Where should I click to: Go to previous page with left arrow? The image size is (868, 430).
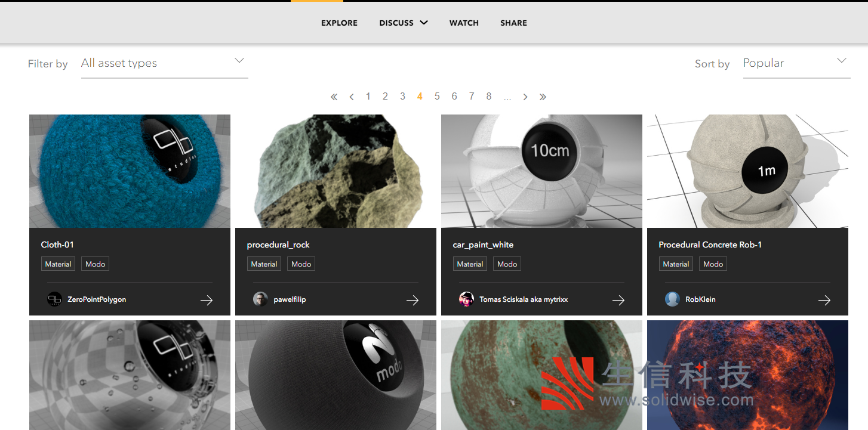352,97
